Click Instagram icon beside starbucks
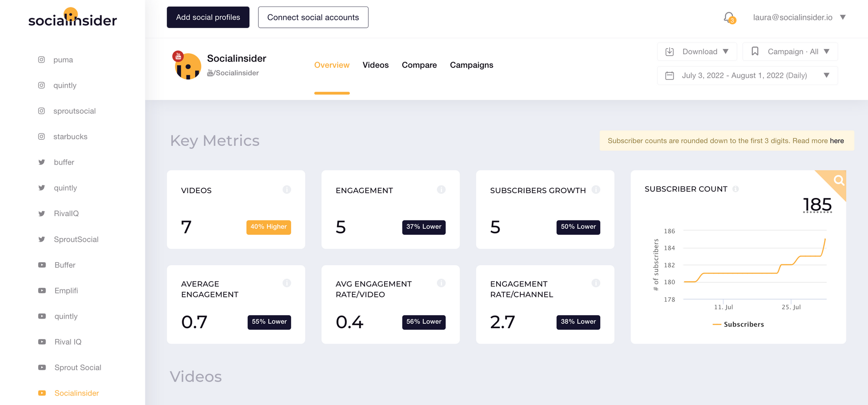 tap(42, 136)
